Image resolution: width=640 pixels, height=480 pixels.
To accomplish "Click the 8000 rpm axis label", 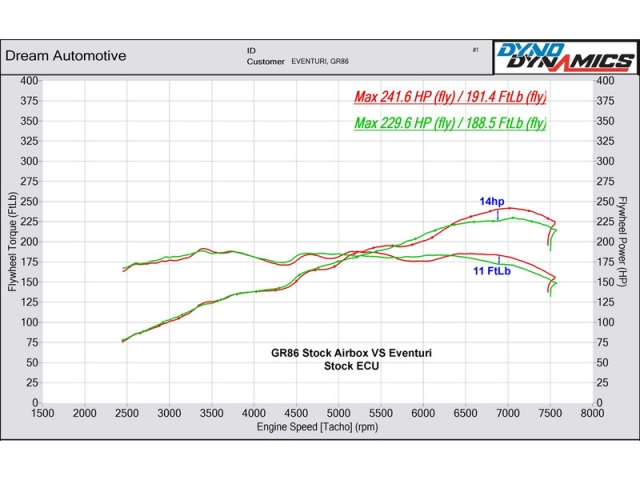I will click(592, 413).
